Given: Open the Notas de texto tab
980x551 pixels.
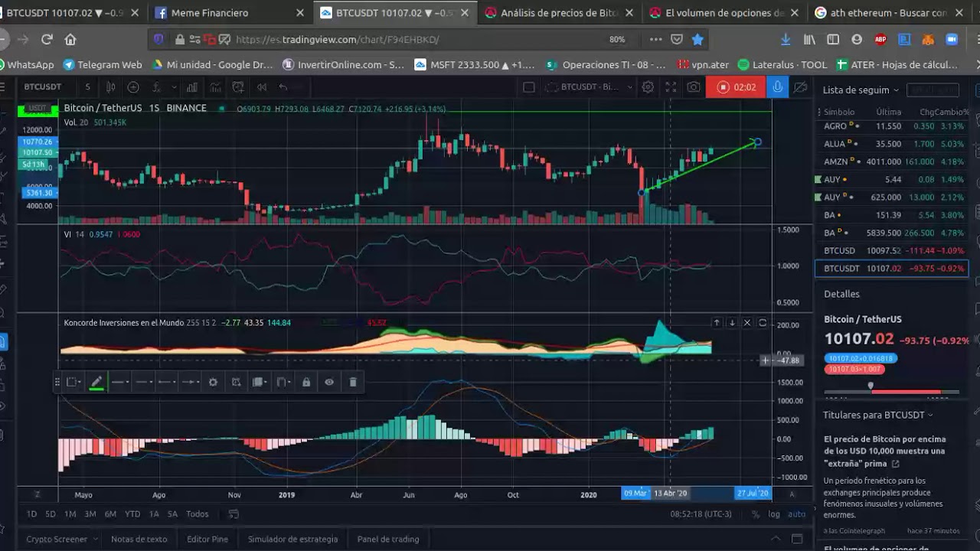Looking at the screenshot, I should 139,539.
